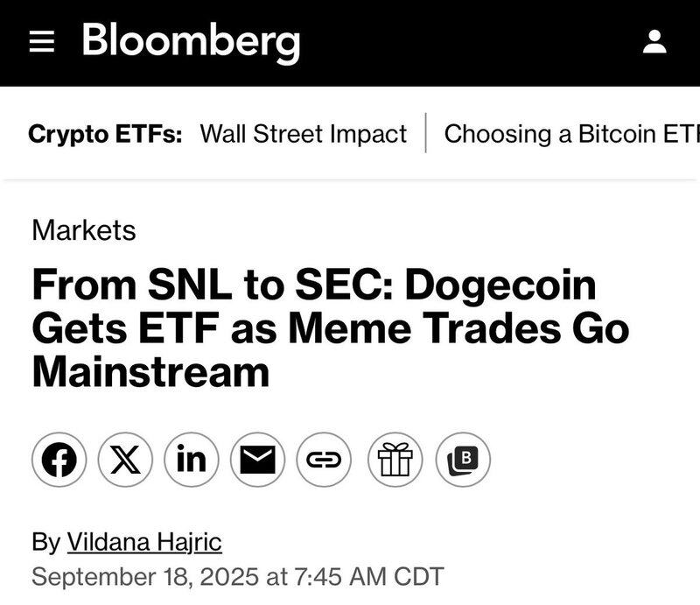The width and height of the screenshot is (700, 605).
Task: Open author Vildana Hajric's page
Action: click(144, 542)
